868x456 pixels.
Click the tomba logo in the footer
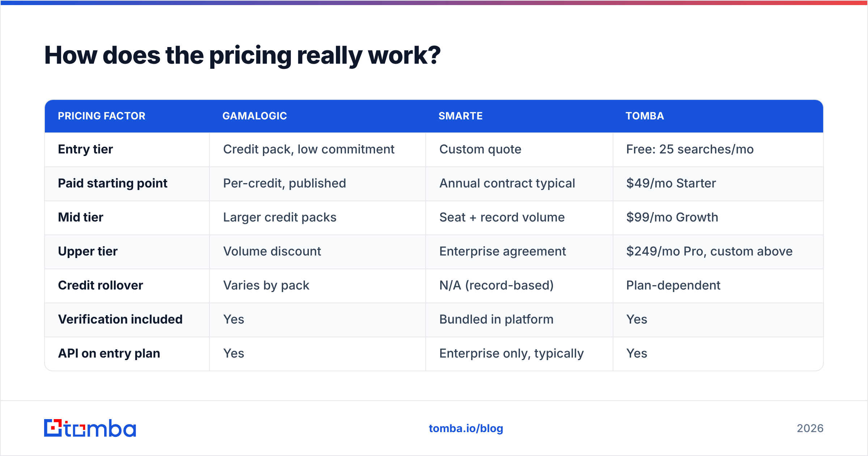point(90,428)
